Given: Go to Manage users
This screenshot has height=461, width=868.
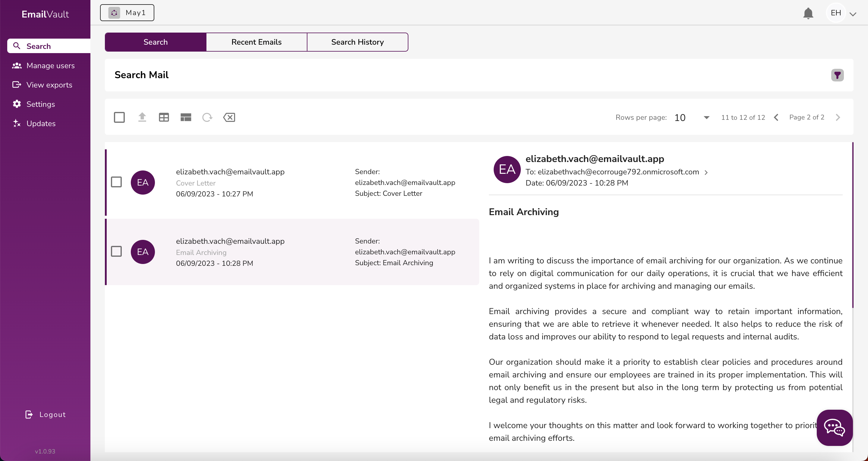Looking at the screenshot, I should [x=51, y=65].
